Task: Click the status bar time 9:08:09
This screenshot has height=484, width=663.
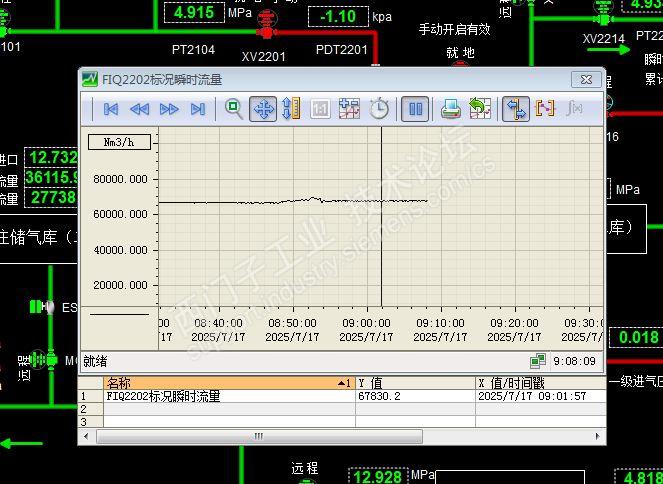Action: [574, 361]
